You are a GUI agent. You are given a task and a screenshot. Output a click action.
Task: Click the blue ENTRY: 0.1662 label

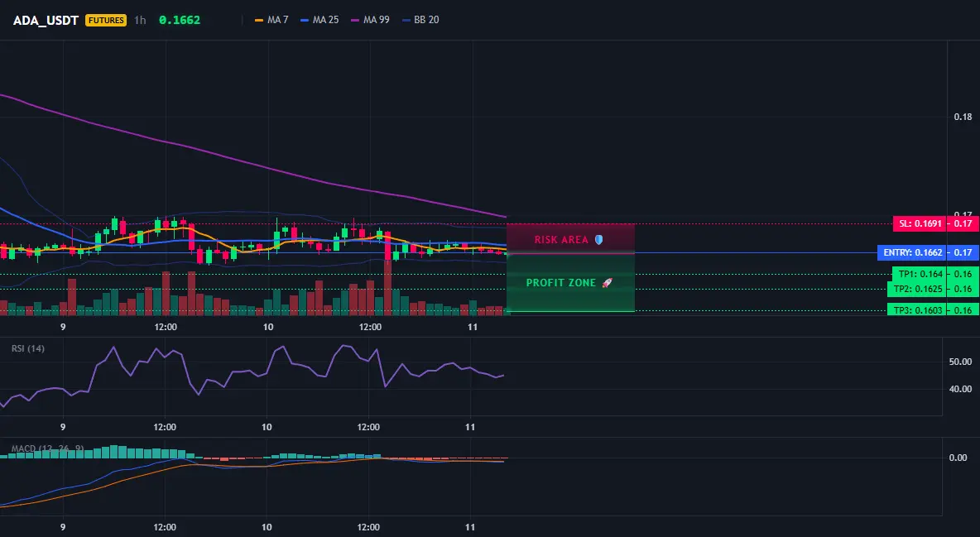point(912,252)
